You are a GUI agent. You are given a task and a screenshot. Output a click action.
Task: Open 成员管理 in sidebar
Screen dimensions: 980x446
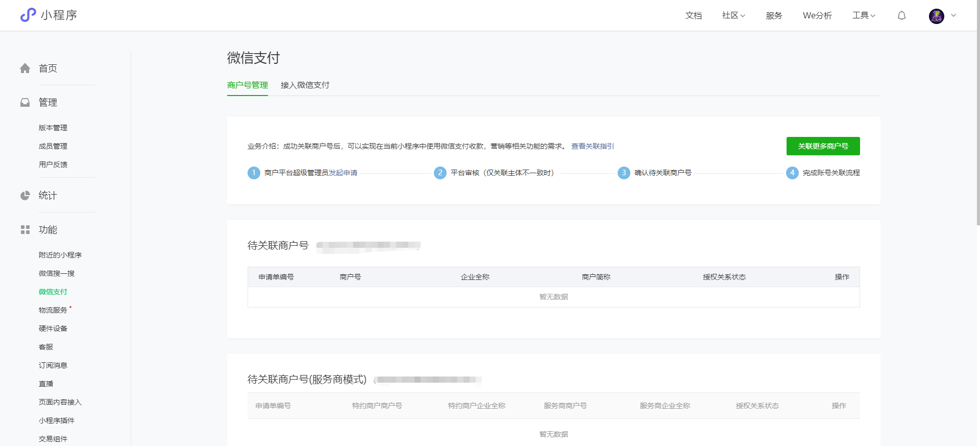(53, 146)
